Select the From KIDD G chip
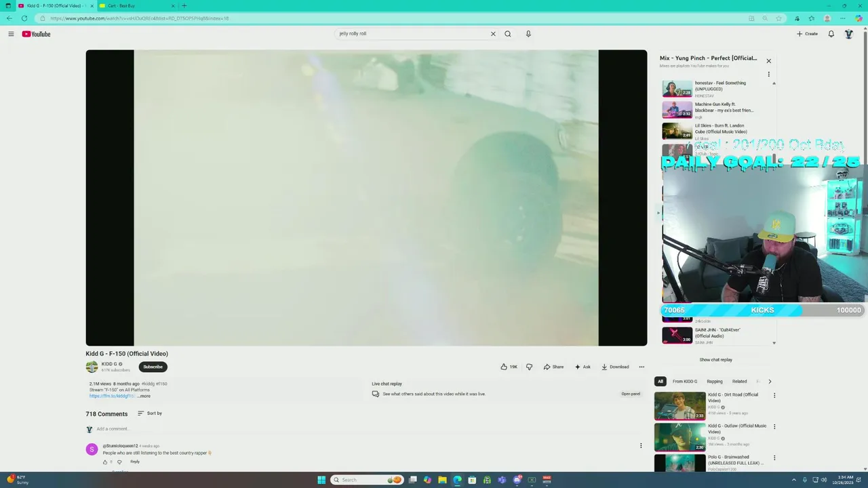 point(685,382)
